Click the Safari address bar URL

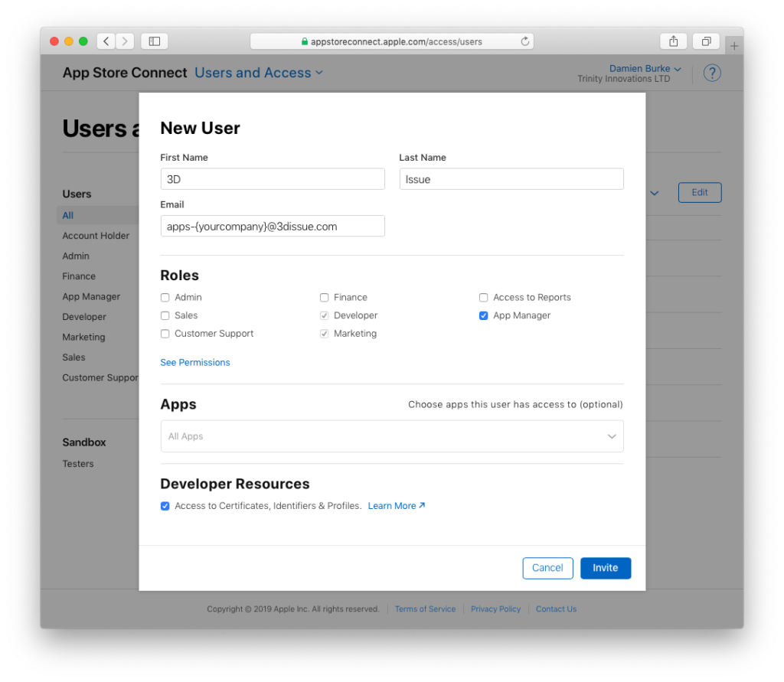click(396, 41)
